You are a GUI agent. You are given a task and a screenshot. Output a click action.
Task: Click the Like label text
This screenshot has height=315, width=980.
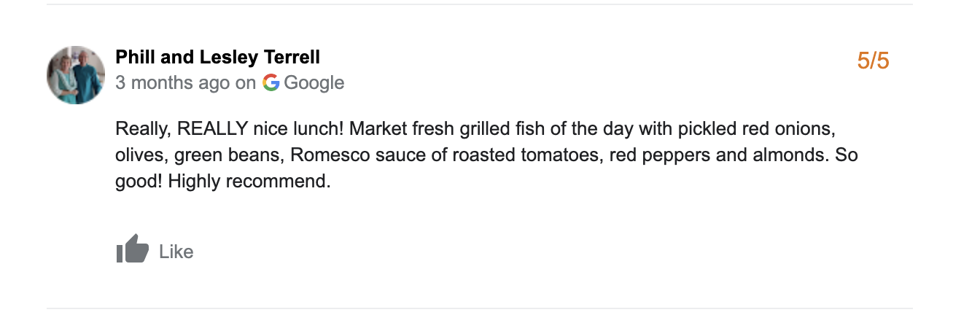(176, 252)
